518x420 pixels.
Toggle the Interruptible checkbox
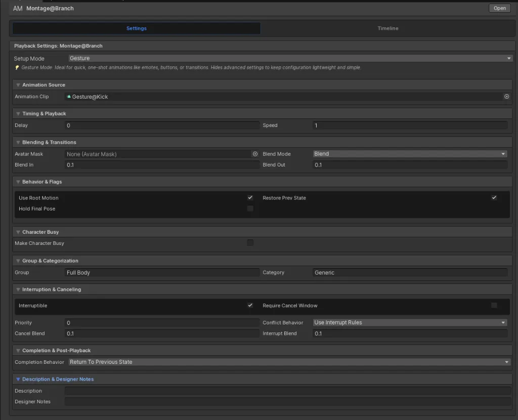(250, 305)
